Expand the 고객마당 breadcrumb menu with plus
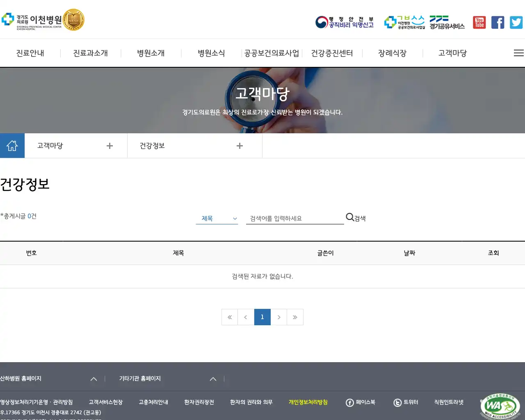The image size is (525, 420). 110,145
